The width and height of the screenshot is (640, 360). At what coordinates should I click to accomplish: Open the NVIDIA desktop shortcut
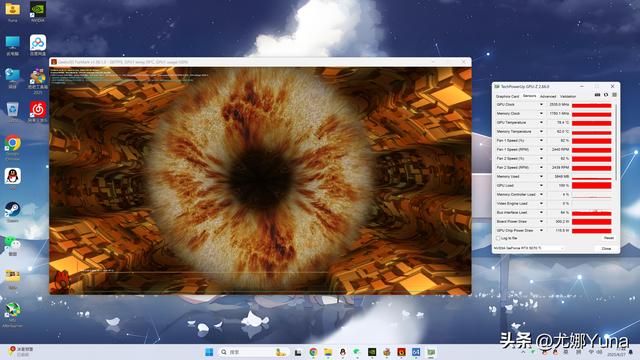[x=38, y=11]
